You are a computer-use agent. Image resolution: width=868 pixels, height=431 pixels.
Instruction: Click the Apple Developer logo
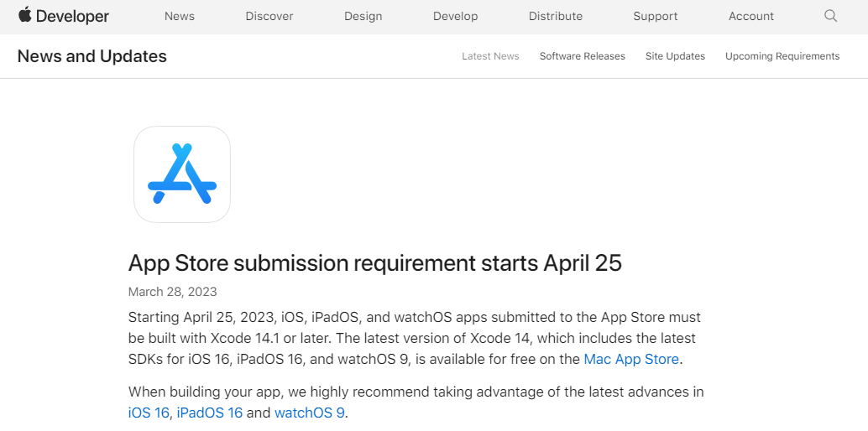64,16
